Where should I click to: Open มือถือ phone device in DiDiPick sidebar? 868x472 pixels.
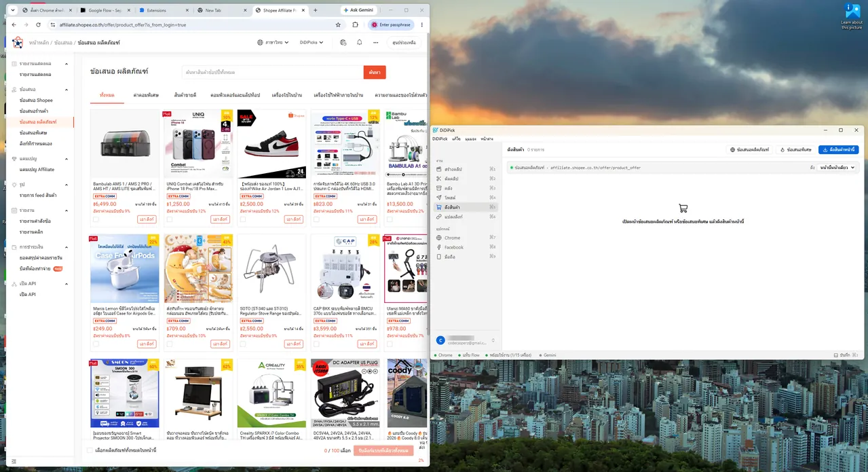tap(467, 257)
